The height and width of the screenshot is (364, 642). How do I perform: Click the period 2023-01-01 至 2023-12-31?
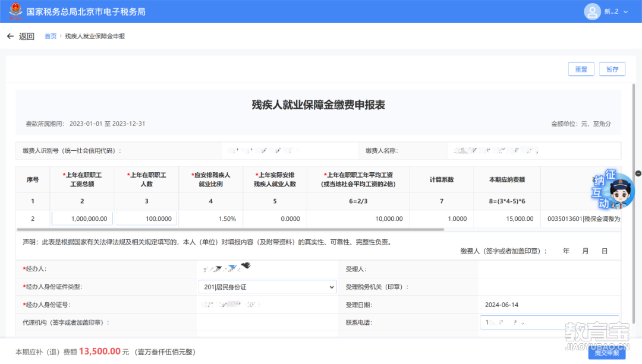coord(107,124)
